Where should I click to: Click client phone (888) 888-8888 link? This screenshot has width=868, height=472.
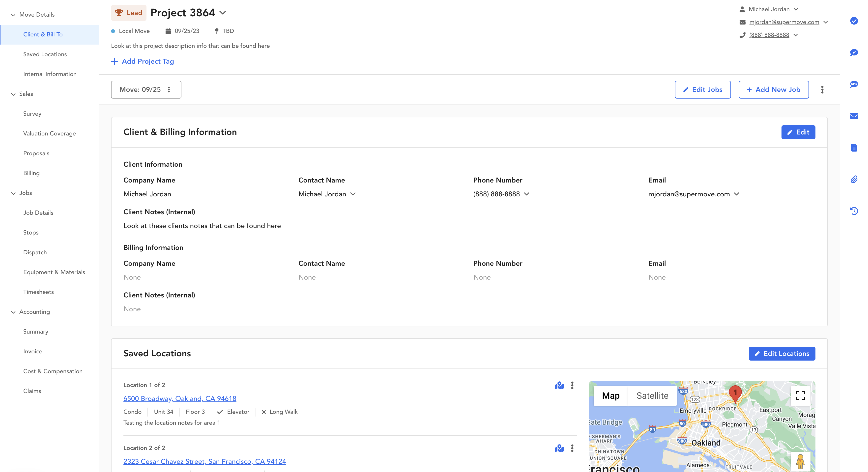pos(496,194)
